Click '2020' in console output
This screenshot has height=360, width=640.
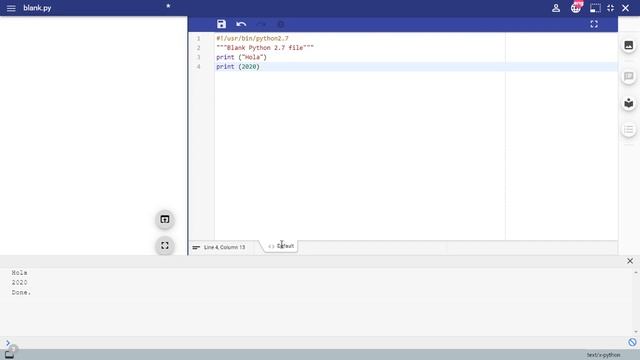click(x=19, y=282)
